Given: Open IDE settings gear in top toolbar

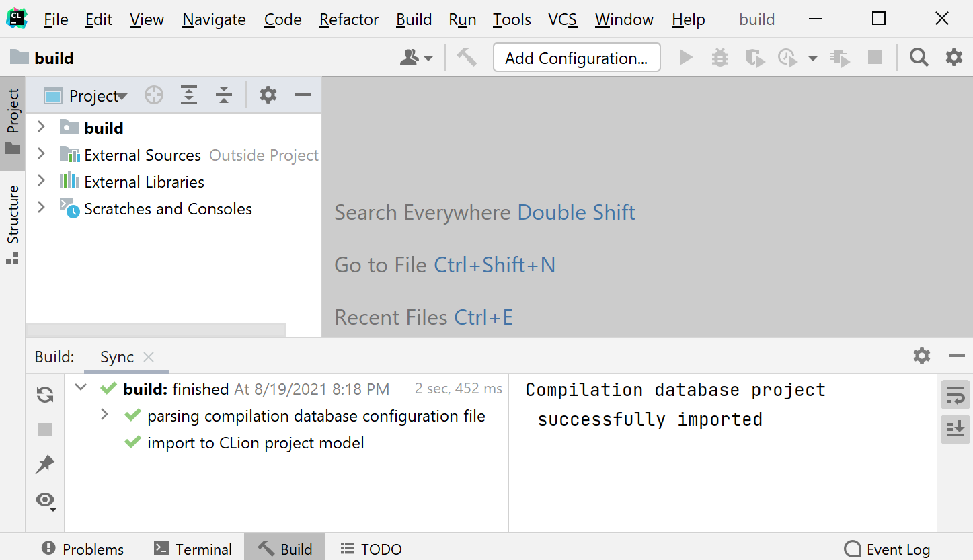Looking at the screenshot, I should [x=953, y=58].
